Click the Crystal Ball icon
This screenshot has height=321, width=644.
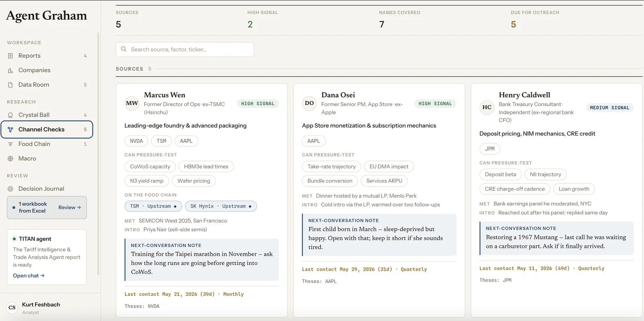(x=10, y=115)
